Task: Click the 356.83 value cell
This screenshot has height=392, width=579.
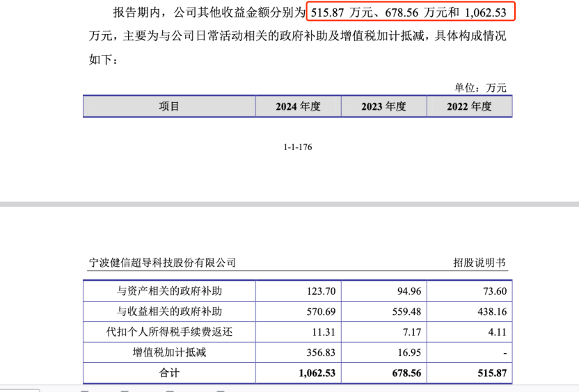Action: [x=321, y=352]
